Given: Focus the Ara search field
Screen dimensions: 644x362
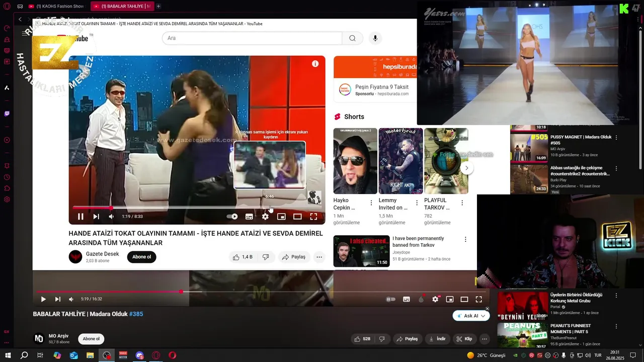Looking at the screenshot, I should [x=252, y=38].
